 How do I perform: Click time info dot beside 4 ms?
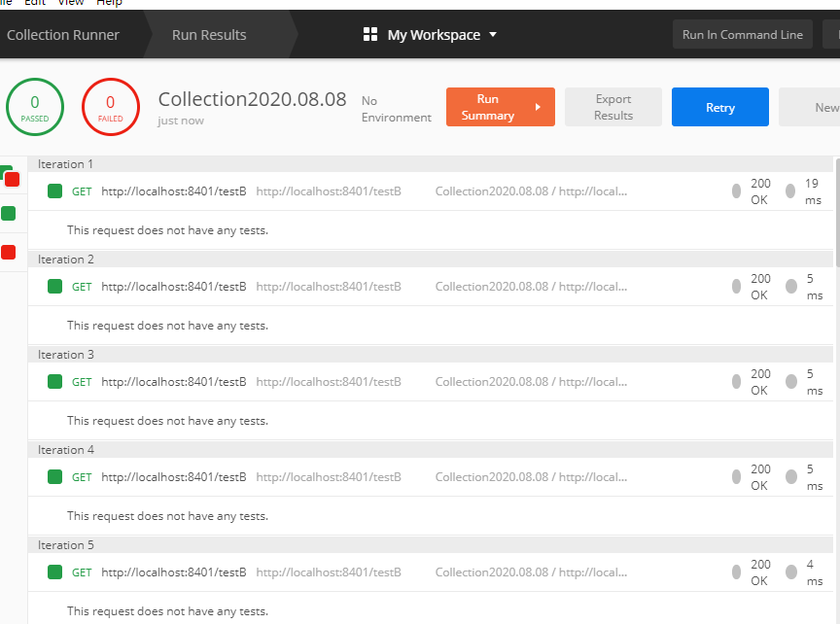[x=791, y=572]
